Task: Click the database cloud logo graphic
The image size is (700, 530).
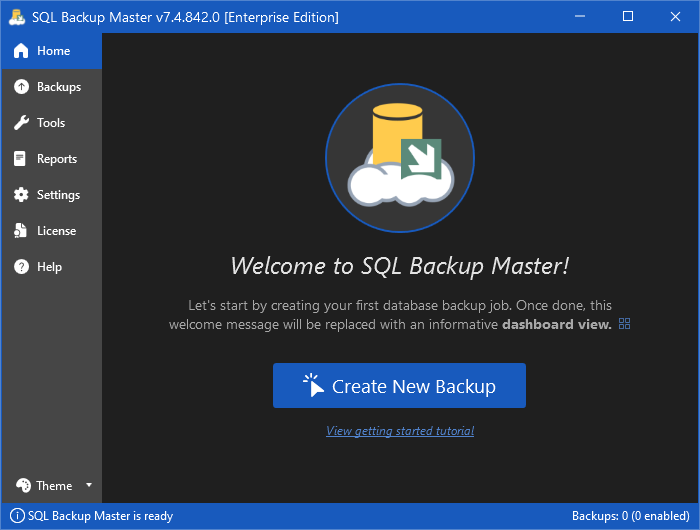Action: pyautogui.click(x=400, y=158)
